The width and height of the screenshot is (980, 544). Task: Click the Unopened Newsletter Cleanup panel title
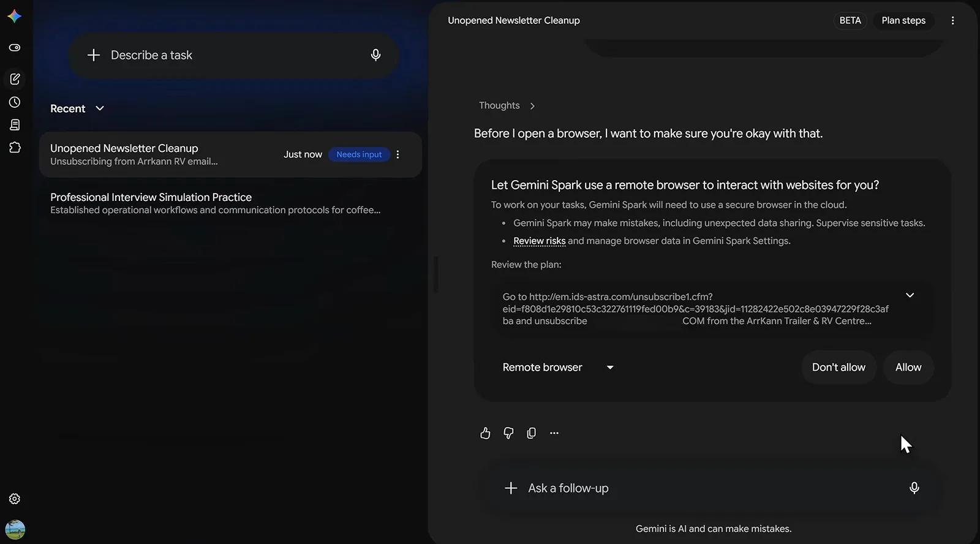(514, 20)
